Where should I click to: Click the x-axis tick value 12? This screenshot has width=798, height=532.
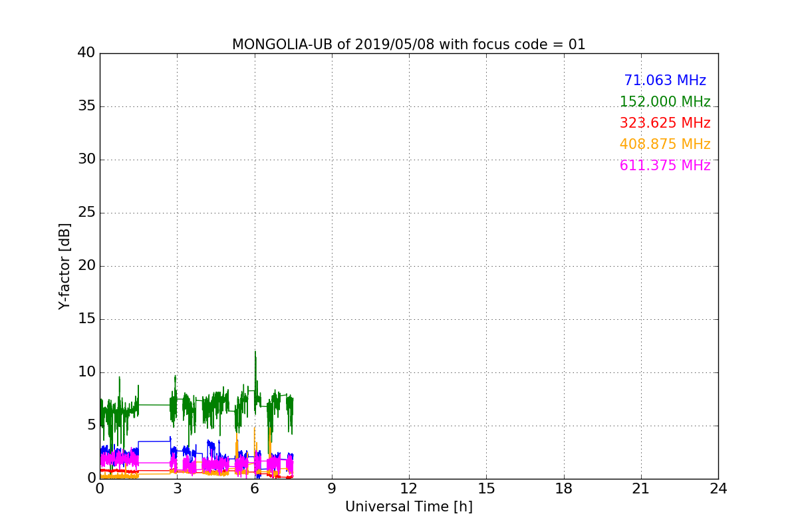(x=409, y=489)
